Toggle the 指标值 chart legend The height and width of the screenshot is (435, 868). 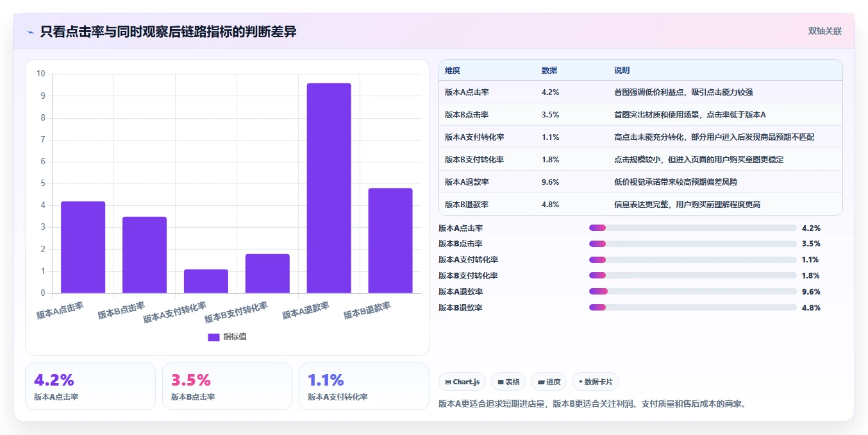(227, 337)
